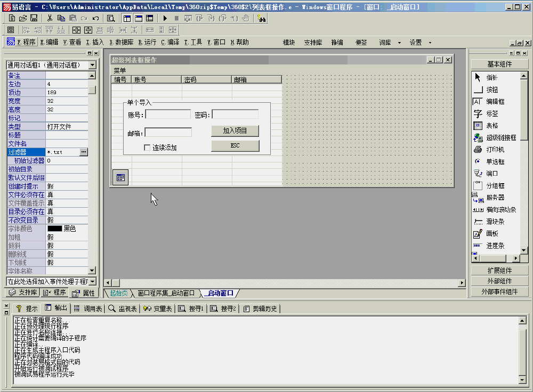Click the center vertically alignment icon
The height and width of the screenshot is (392, 533).
(x=88, y=30)
